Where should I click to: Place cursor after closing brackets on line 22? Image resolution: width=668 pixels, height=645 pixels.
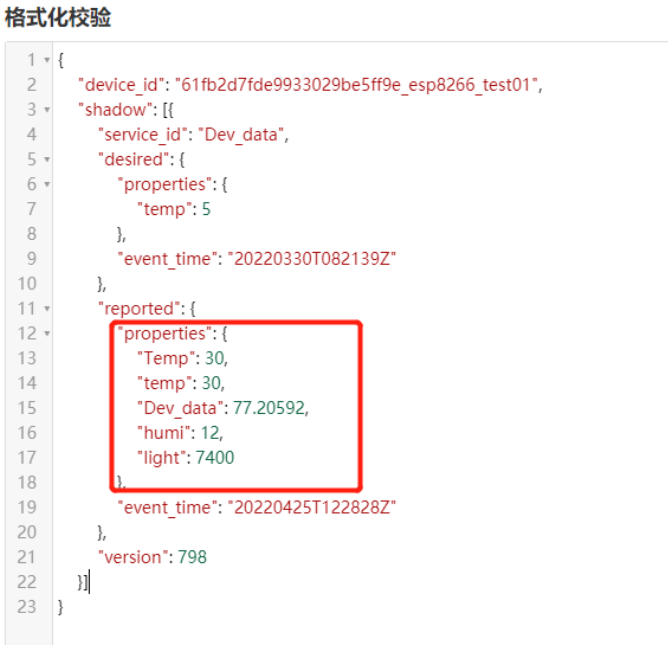(x=89, y=582)
